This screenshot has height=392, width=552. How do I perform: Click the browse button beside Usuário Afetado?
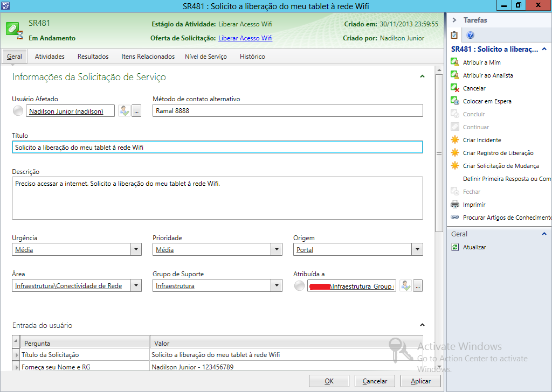[x=136, y=111]
